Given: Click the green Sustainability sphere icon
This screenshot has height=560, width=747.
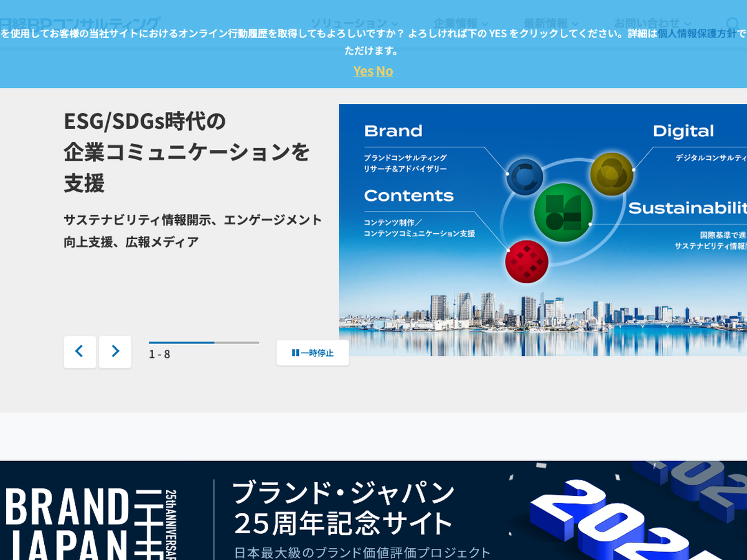Looking at the screenshot, I should coord(563,212).
